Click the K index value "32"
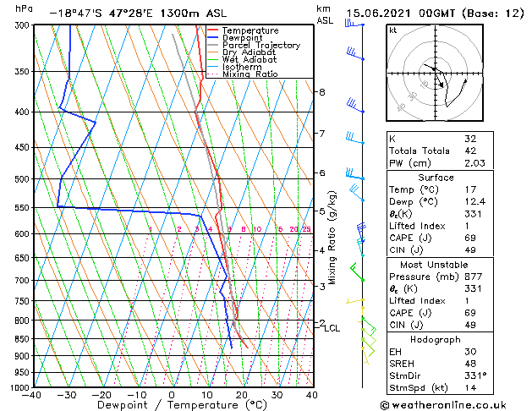 point(470,139)
